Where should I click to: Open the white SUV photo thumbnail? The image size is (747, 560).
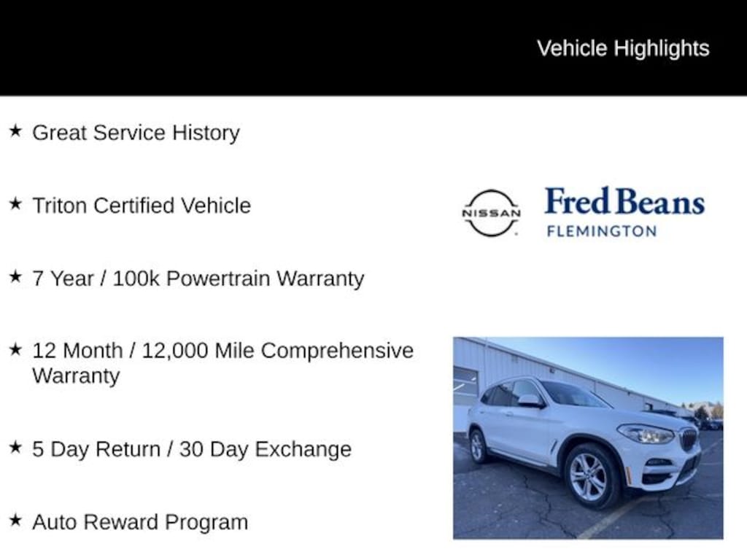pyautogui.click(x=588, y=437)
